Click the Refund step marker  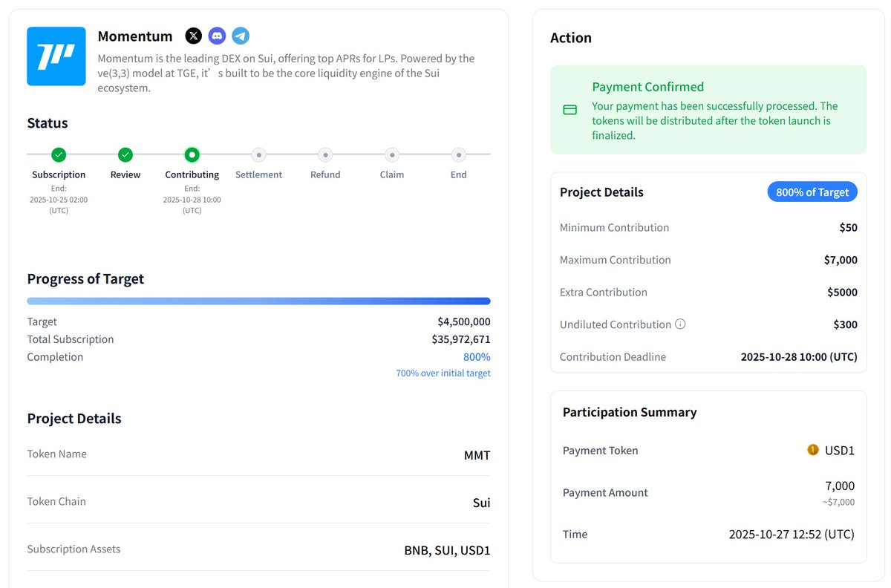pos(325,154)
